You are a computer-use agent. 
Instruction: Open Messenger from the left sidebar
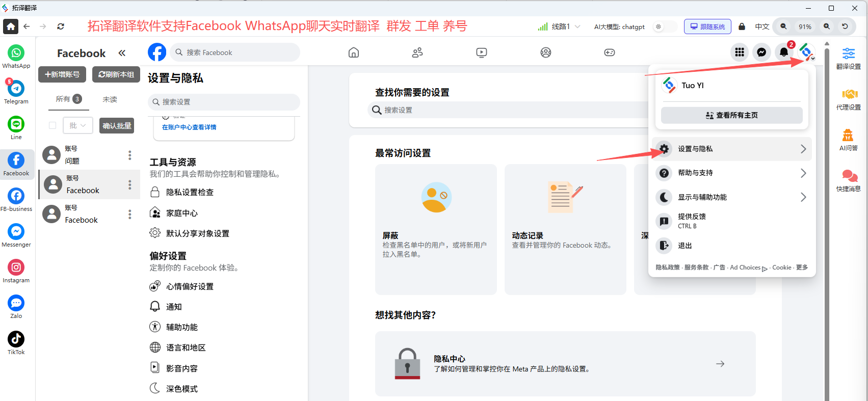(x=16, y=235)
